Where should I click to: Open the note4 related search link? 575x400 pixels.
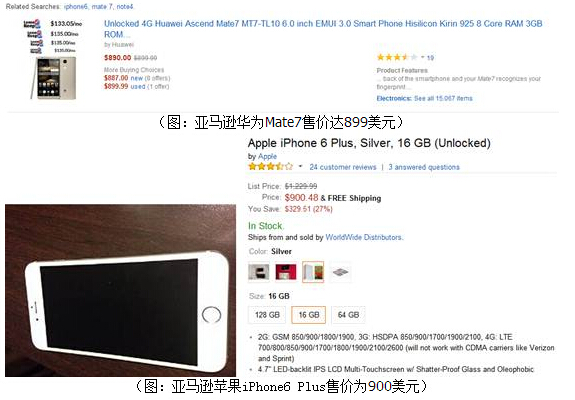(125, 7)
